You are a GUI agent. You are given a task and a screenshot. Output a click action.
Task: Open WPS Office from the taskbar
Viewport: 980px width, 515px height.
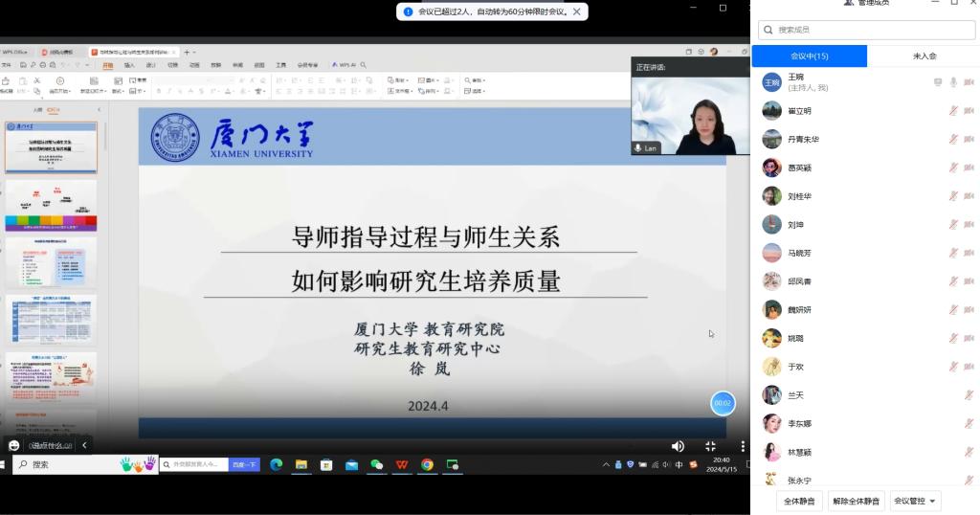[402, 464]
